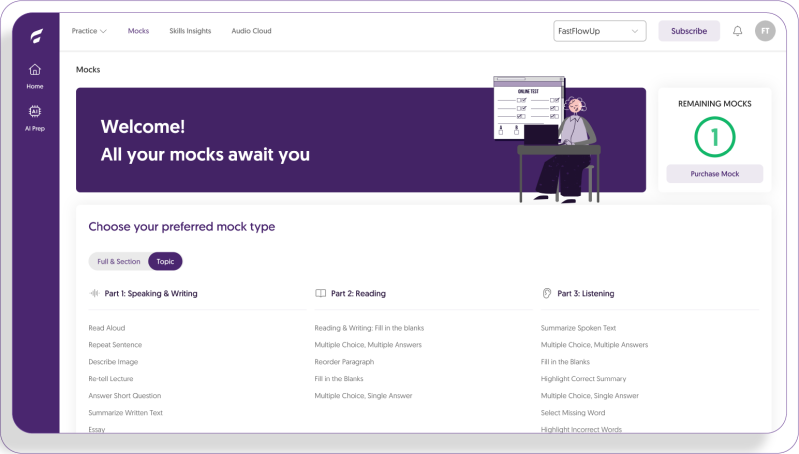
Task: Select Reorder Paragraph under Reading
Action: (344, 362)
